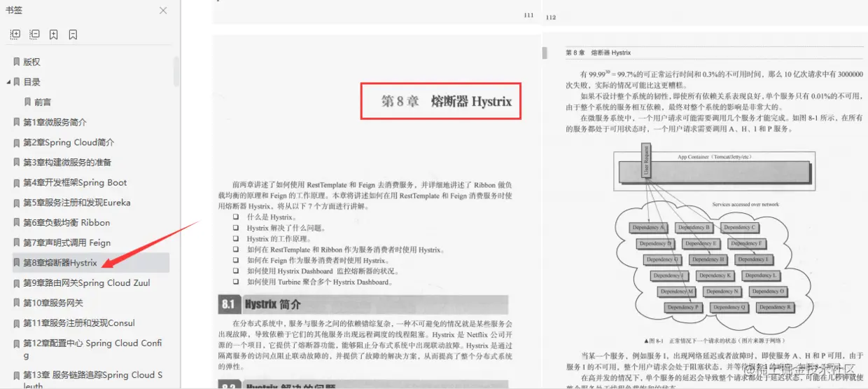Jump to 第1章微服务简介 bookmark

55,122
